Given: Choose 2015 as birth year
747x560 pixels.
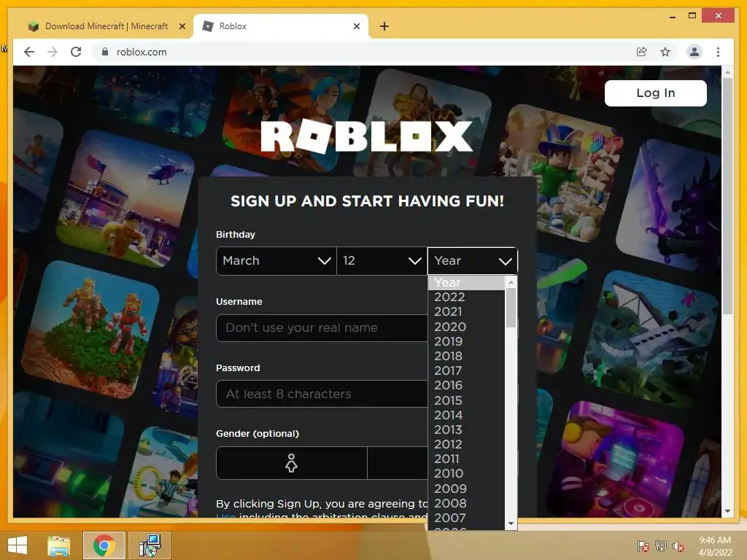Looking at the screenshot, I should click(466, 400).
